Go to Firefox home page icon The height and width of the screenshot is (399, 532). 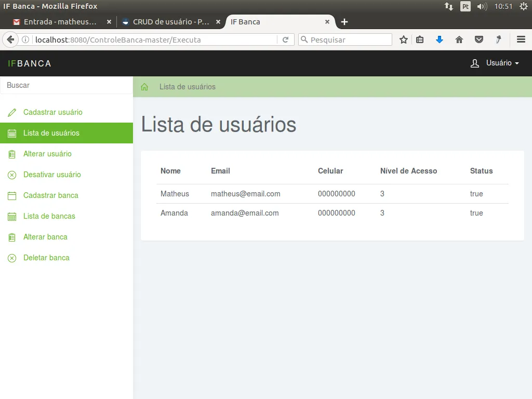[x=459, y=39]
